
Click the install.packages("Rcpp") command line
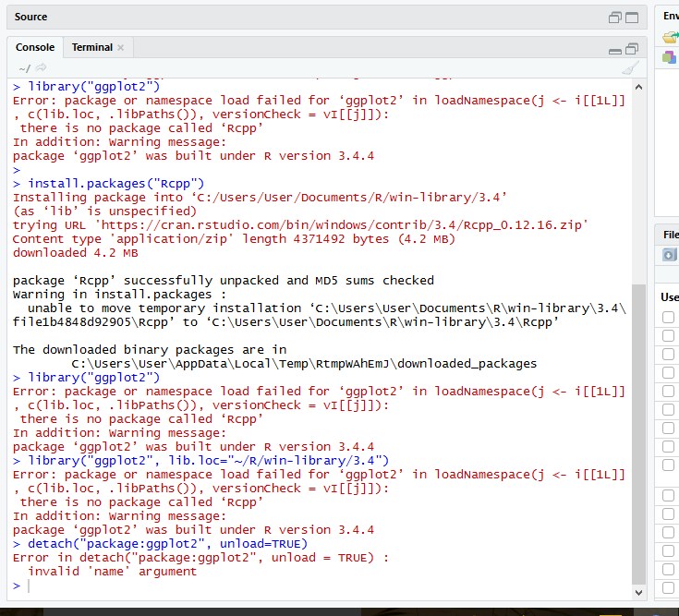coord(115,184)
